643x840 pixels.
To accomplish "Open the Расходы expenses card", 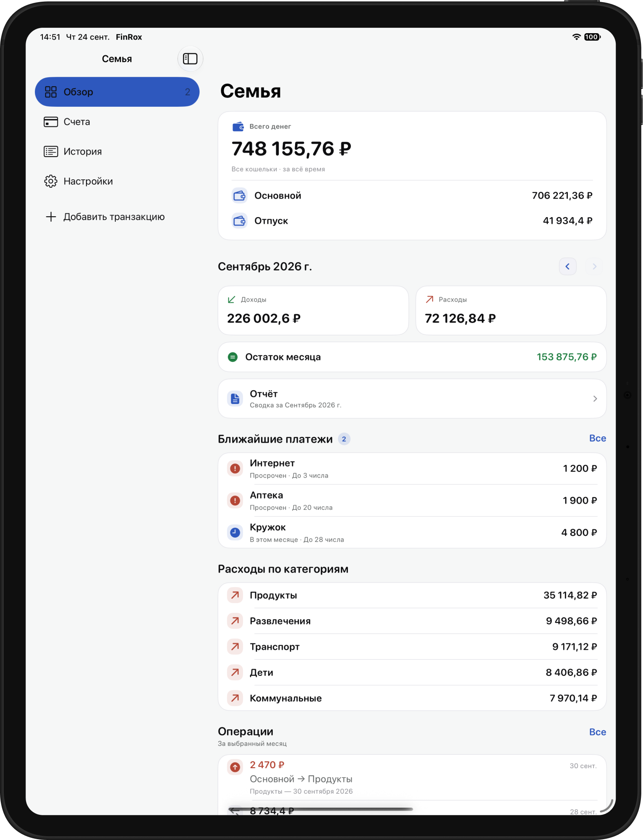I will pyautogui.click(x=511, y=310).
